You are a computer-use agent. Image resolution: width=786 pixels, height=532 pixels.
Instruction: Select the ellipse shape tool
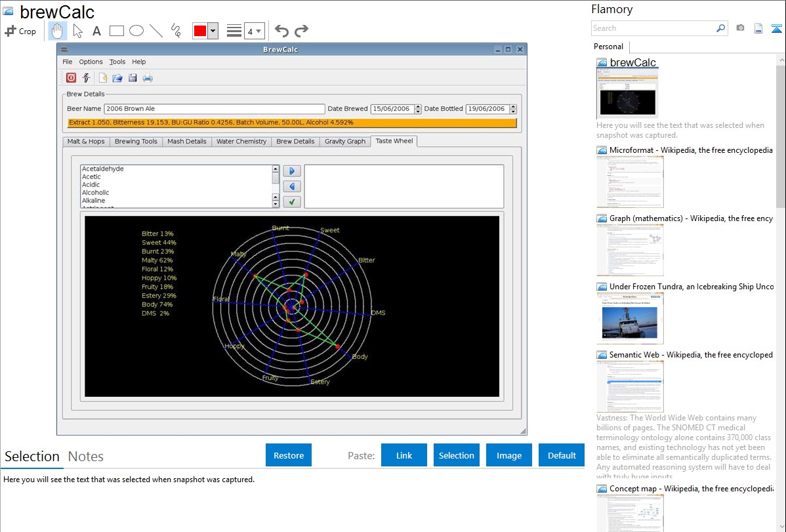coord(136,31)
